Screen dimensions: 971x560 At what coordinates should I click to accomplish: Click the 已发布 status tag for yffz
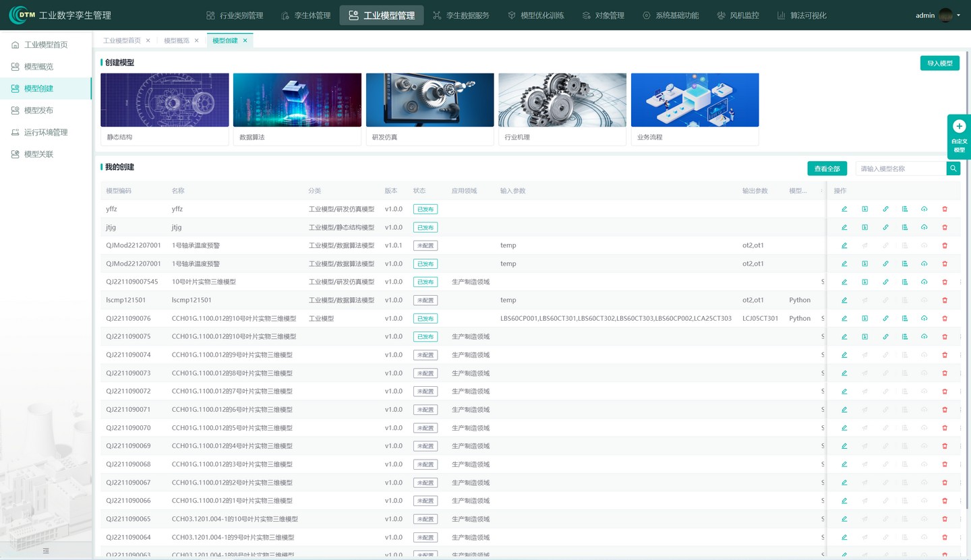(x=425, y=209)
